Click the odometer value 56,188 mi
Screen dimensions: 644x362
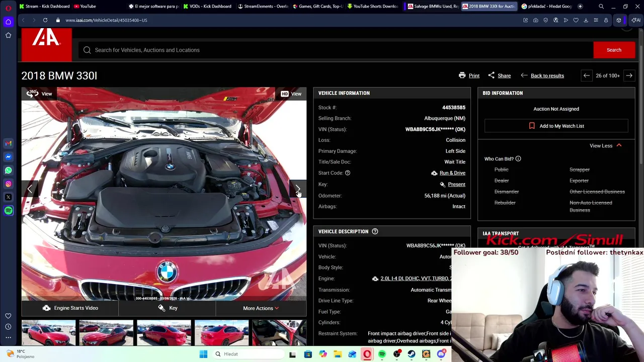tap(445, 196)
